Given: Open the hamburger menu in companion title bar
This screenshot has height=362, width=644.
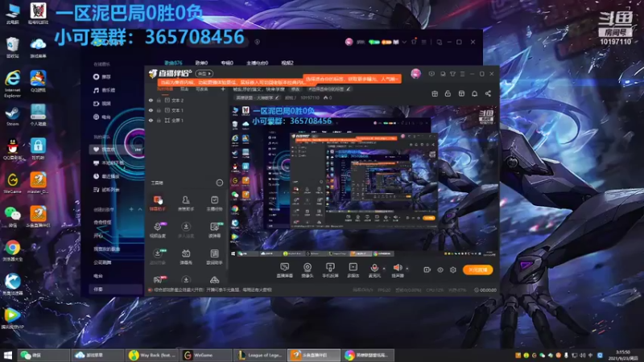Looking at the screenshot, I should [462, 74].
